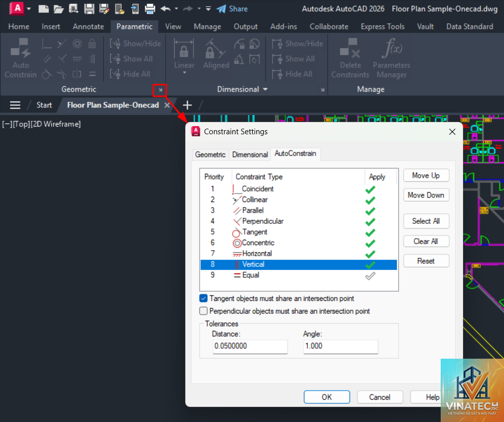Open the Annotate ribbon tab
This screenshot has height=422, width=504.
[x=89, y=26]
